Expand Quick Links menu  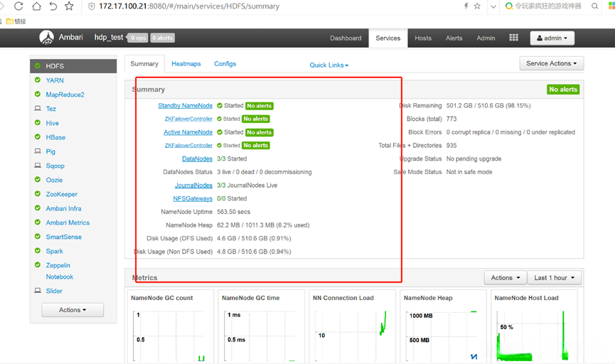(x=328, y=65)
